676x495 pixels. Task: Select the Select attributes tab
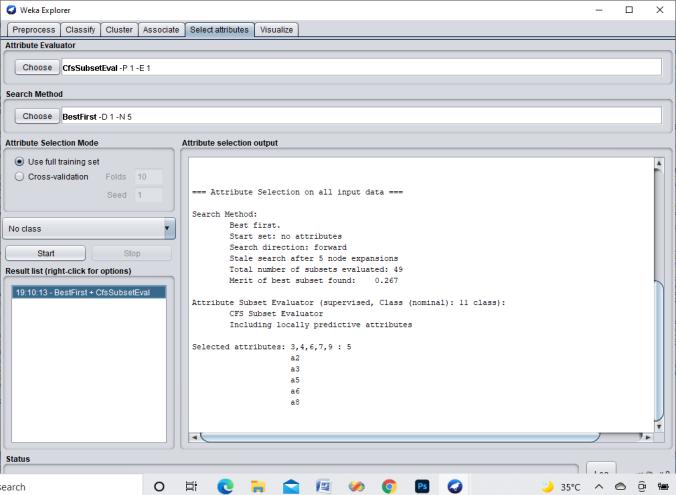click(x=219, y=30)
